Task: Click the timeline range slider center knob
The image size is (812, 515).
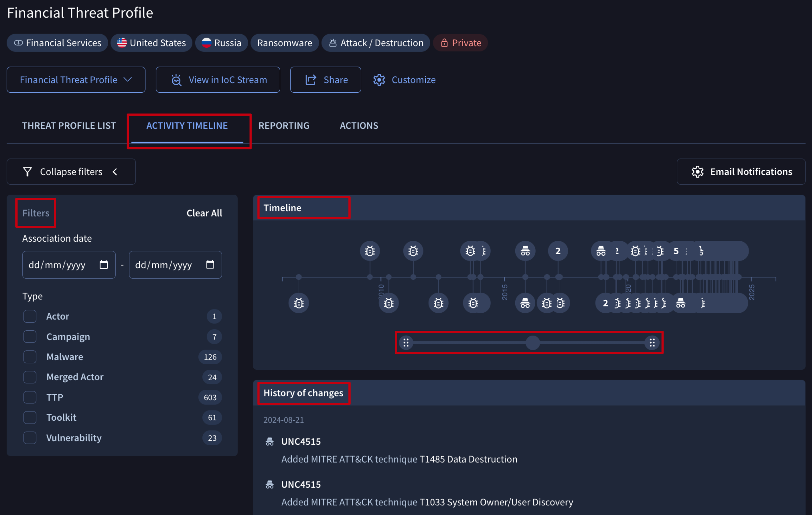Action: coord(533,343)
